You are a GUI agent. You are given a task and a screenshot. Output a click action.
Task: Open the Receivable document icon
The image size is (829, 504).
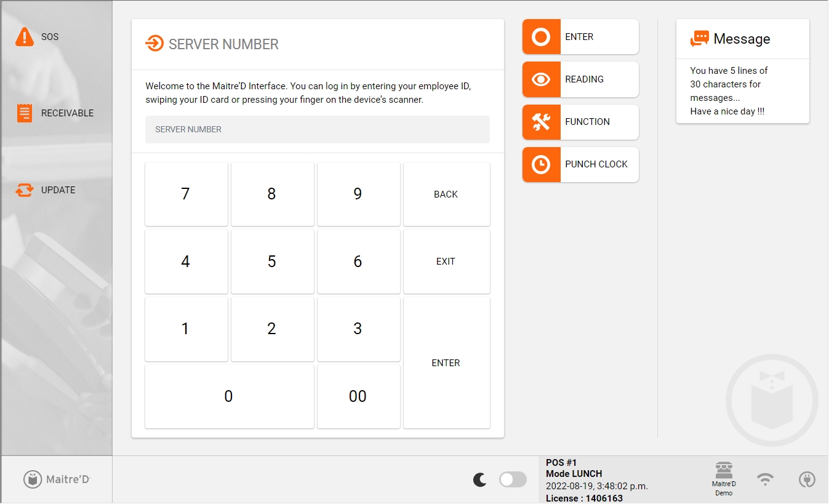25,113
